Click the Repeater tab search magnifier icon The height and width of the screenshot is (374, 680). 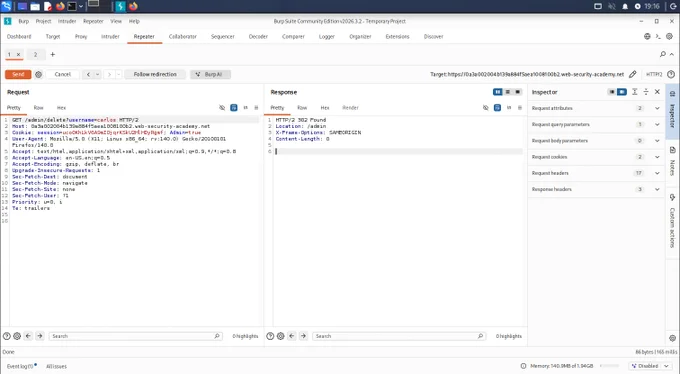point(663,54)
